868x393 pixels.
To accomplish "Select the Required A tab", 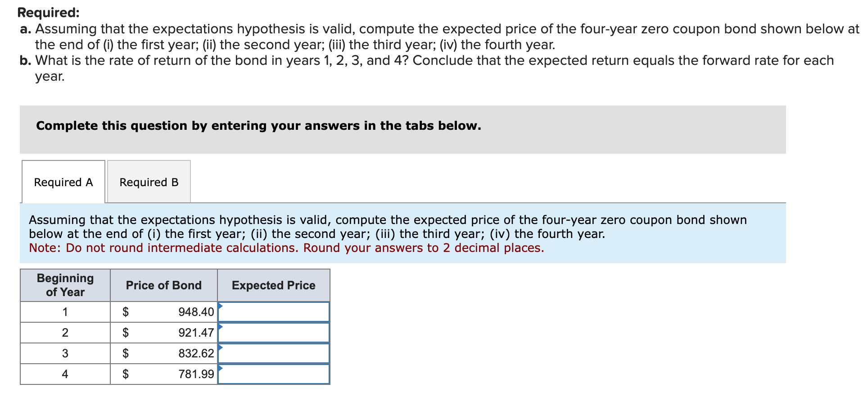I will (x=63, y=182).
